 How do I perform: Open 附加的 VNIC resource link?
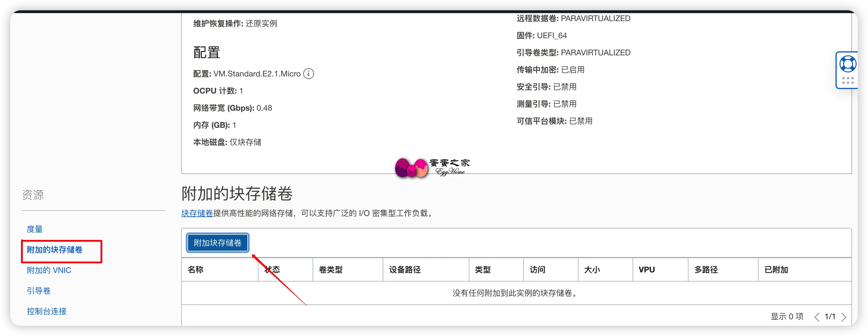(49, 270)
